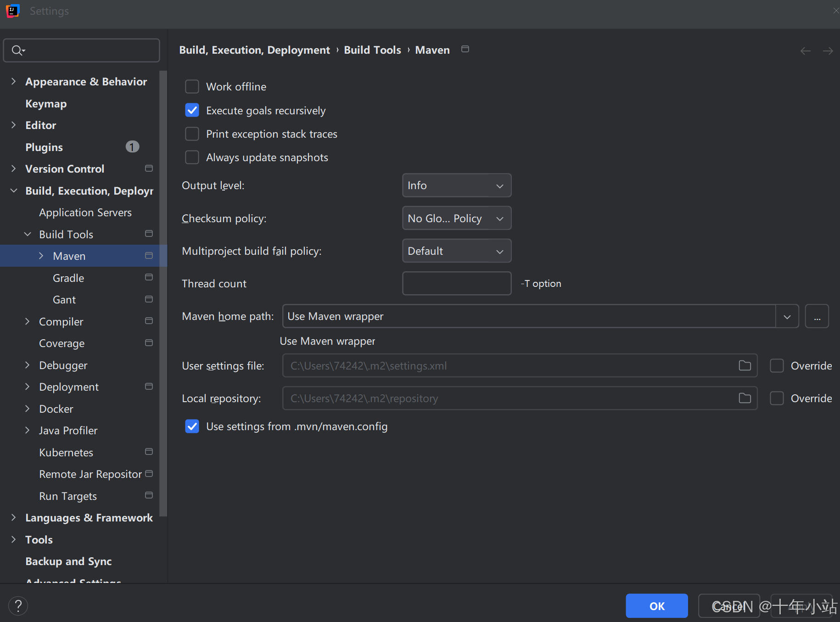
Task: Enable Print exception stack traces
Action: pos(192,134)
